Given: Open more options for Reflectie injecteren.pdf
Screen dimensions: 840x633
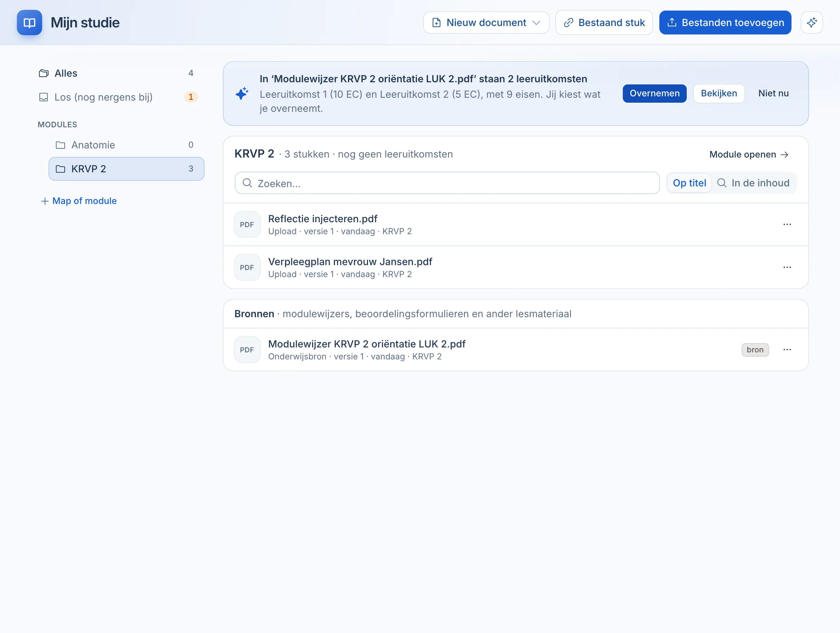Looking at the screenshot, I should coord(787,225).
